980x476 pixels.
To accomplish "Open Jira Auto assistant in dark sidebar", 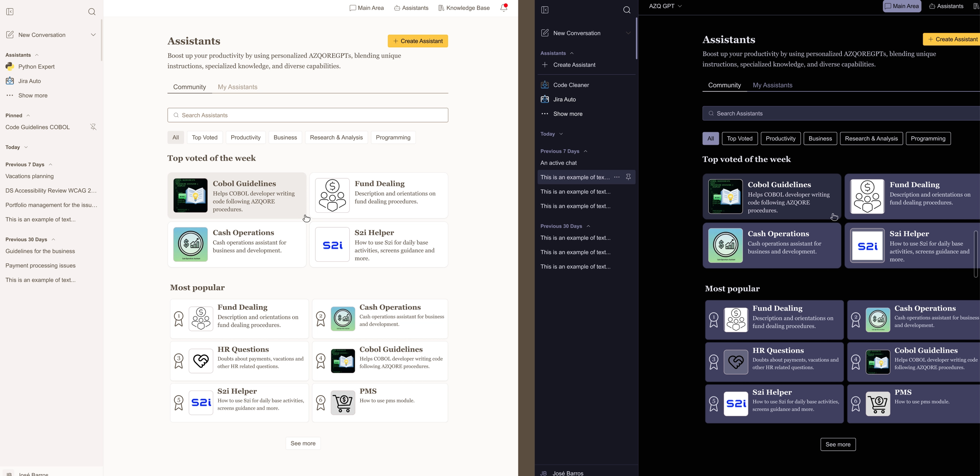I will 558,99.
